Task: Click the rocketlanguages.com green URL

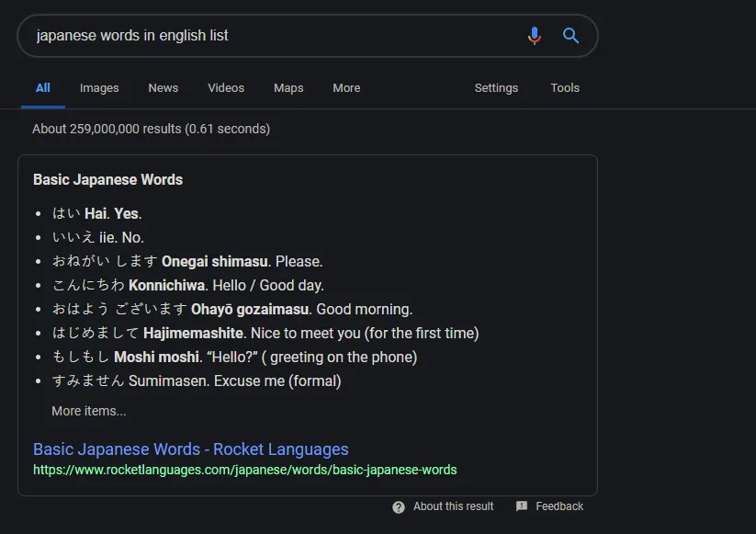Action: (x=244, y=470)
